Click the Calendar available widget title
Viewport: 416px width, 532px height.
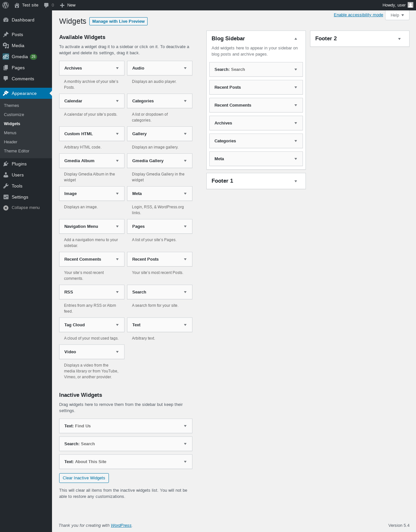coord(73,101)
